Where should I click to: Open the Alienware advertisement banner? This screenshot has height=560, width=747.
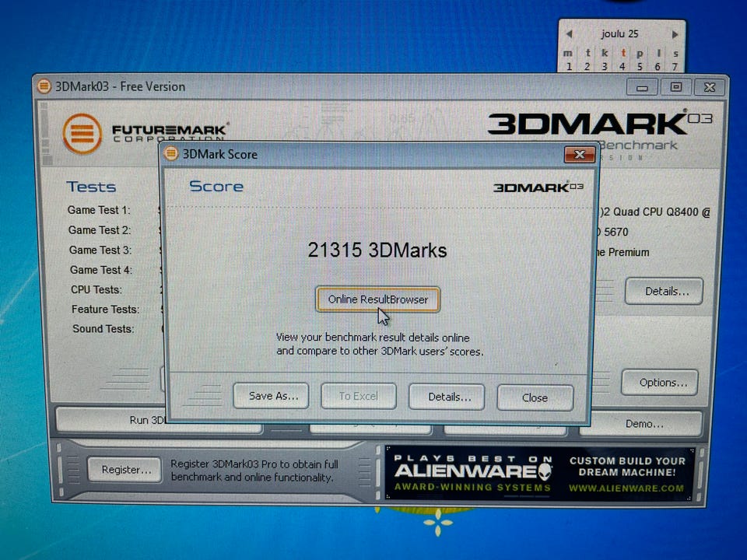pyautogui.click(x=540, y=474)
